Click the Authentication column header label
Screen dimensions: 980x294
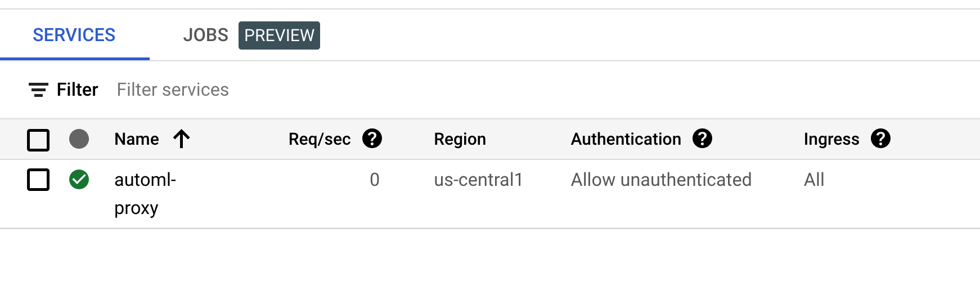pos(626,139)
